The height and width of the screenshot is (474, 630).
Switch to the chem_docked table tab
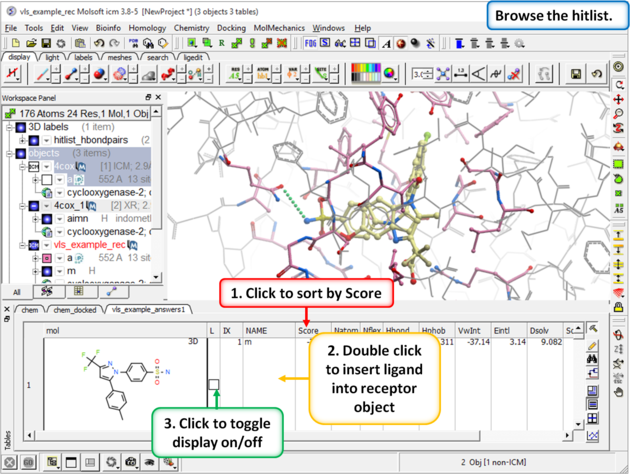[x=73, y=310]
